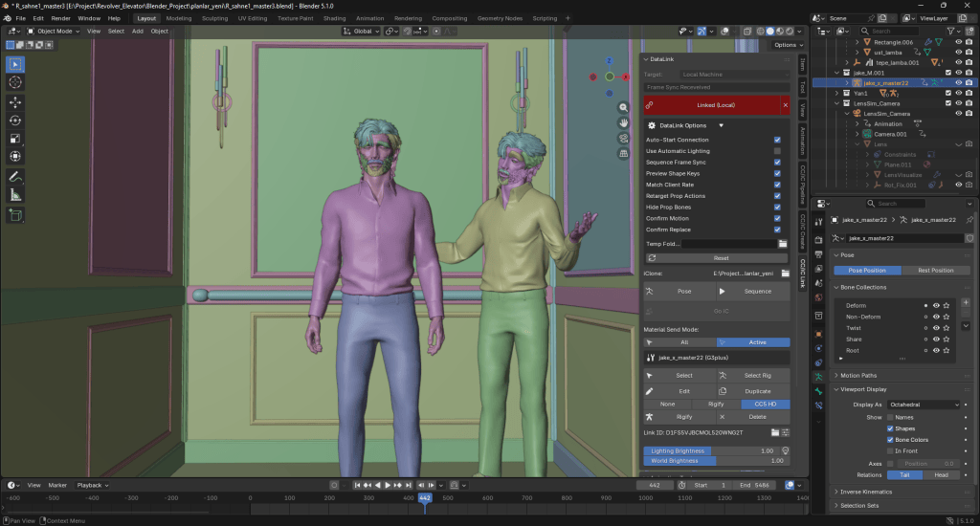
Task: Click the Sequence send button
Action: [753, 291]
